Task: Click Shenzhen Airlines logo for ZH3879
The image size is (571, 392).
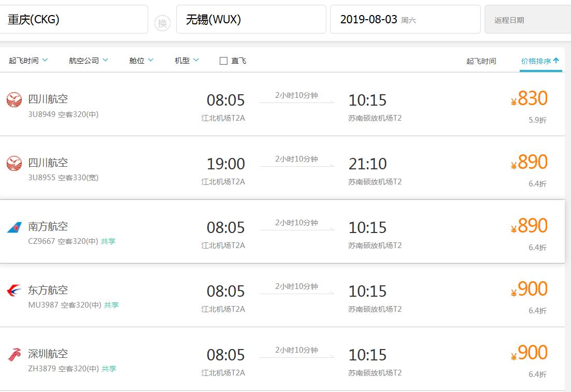Action: click(14, 355)
